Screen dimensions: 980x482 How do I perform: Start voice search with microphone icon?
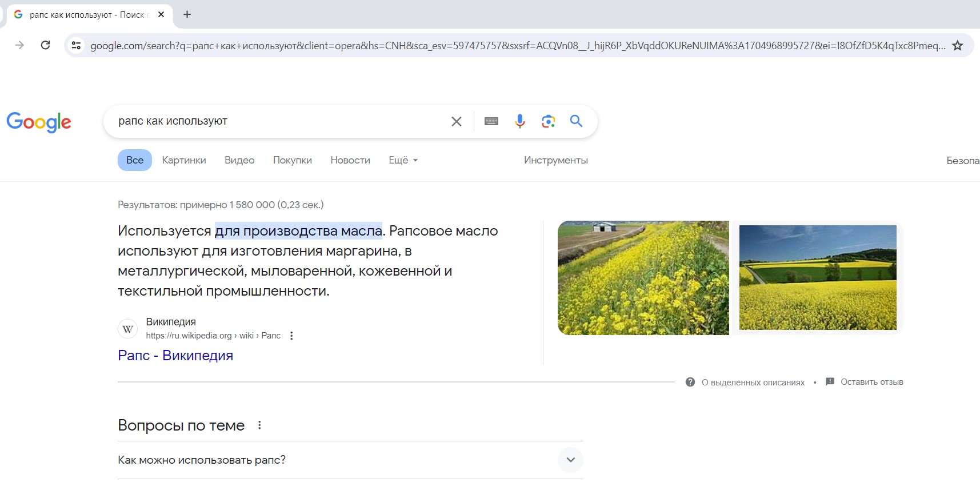pyautogui.click(x=519, y=121)
